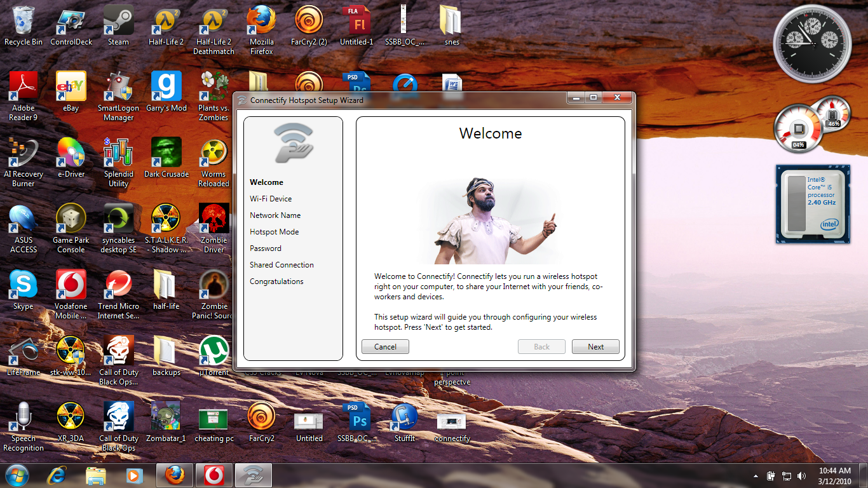868x488 pixels.
Task: Click the Trend Micro Internet Security icon
Action: click(x=118, y=295)
